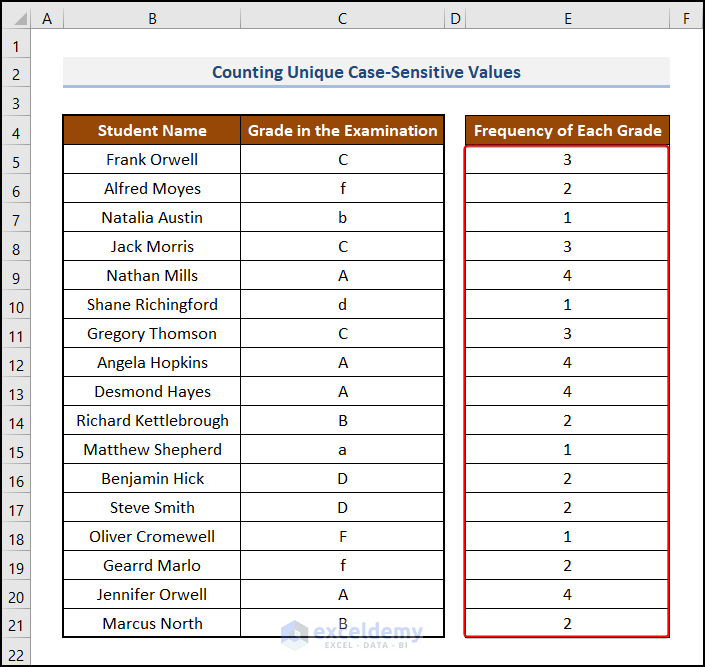Viewport: 705px width, 667px height.
Task: Select the cell 'Matthew Shepherd'
Action: [152, 450]
